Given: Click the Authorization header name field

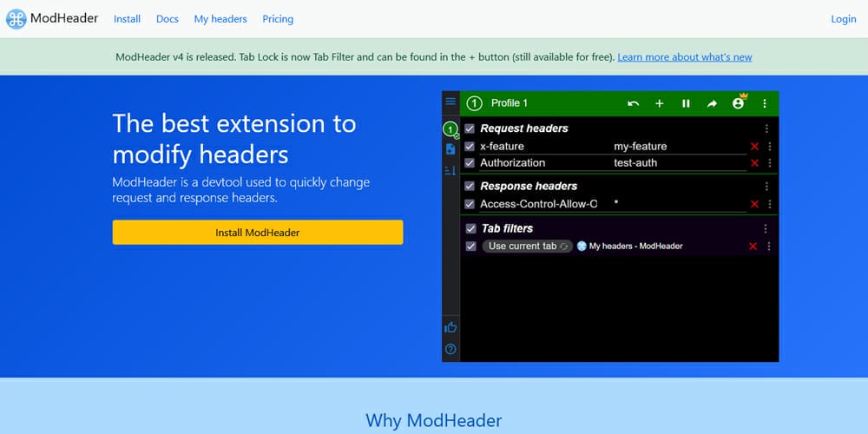Looking at the screenshot, I should (537, 163).
